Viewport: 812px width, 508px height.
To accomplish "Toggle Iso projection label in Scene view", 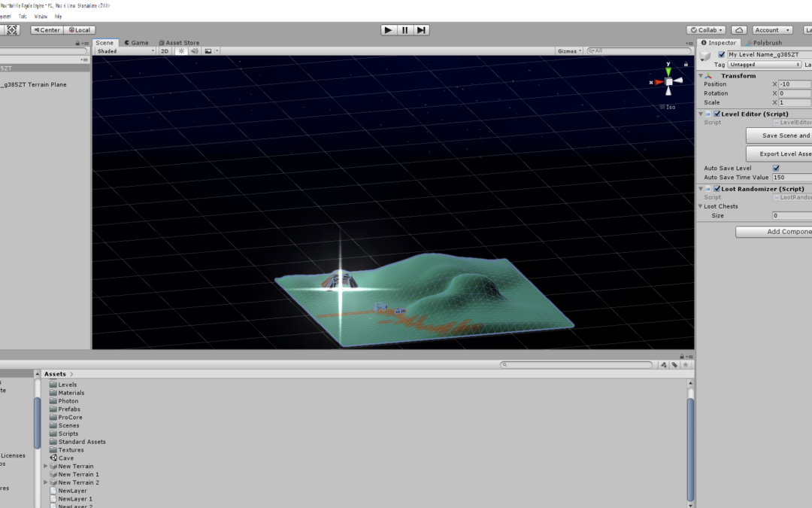I will (668, 107).
